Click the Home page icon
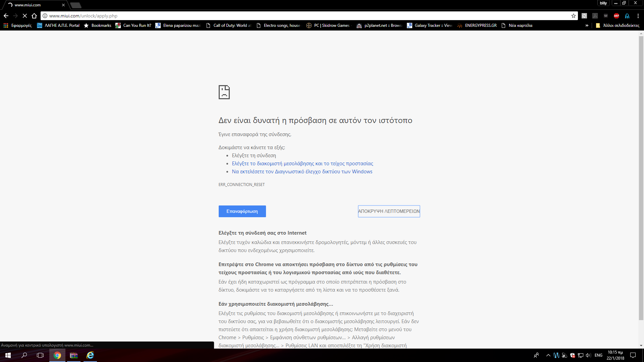The height and width of the screenshot is (362, 644). coord(34,16)
